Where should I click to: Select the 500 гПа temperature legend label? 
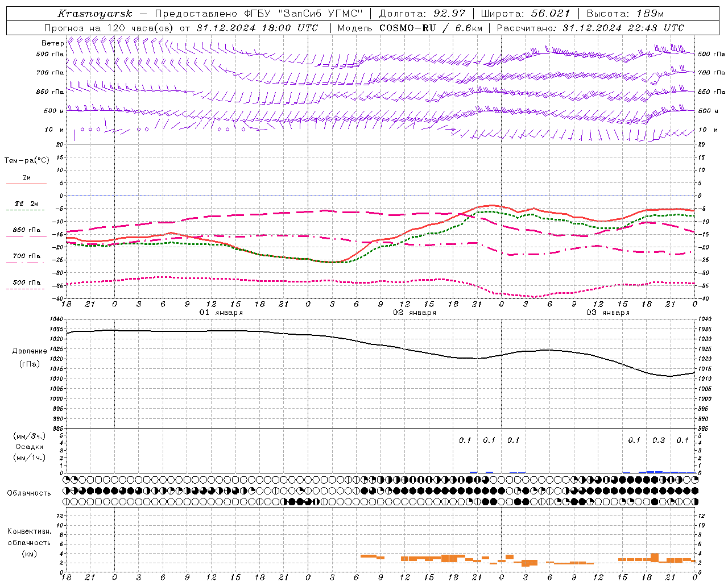(27, 282)
